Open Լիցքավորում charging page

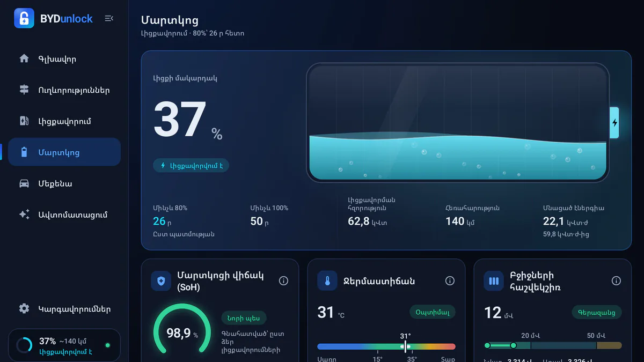[64, 121]
